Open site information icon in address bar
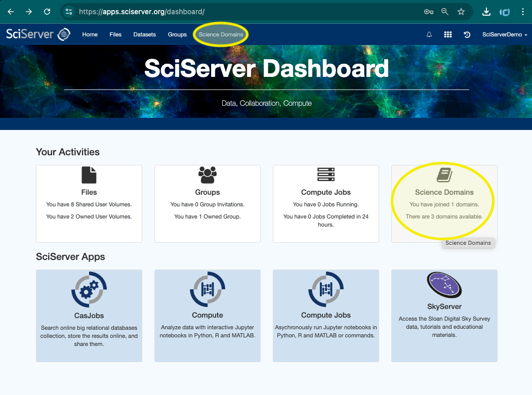 pos(69,12)
